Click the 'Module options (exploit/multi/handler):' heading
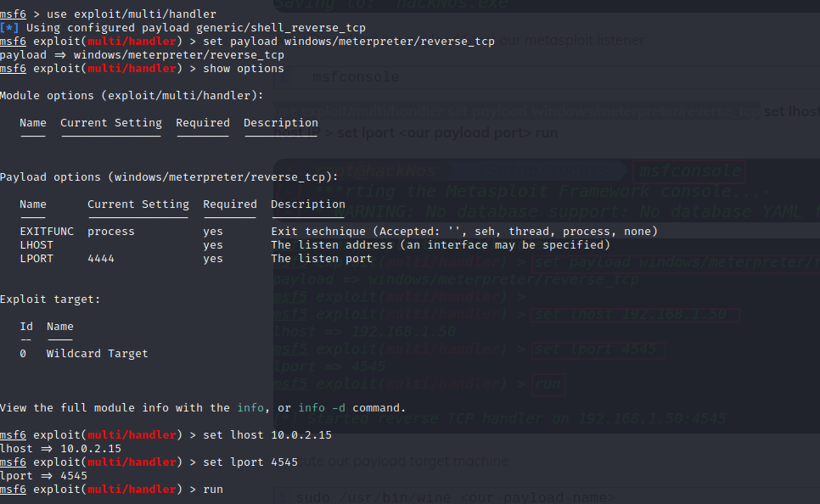 132,96
